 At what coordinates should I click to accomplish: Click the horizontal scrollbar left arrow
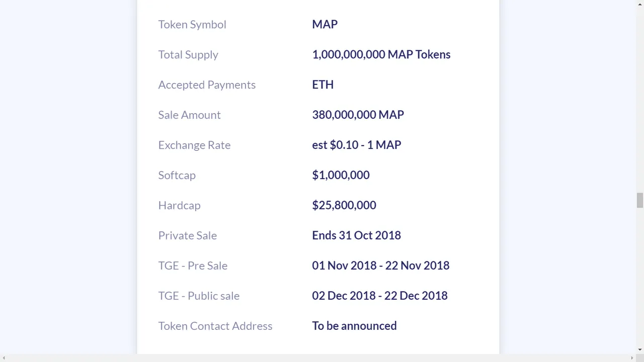(x=4, y=358)
